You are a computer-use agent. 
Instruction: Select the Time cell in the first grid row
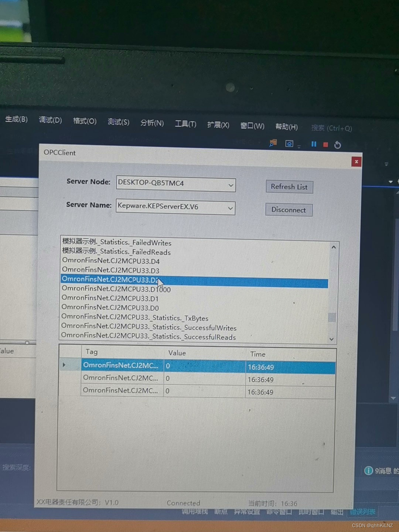click(x=291, y=367)
